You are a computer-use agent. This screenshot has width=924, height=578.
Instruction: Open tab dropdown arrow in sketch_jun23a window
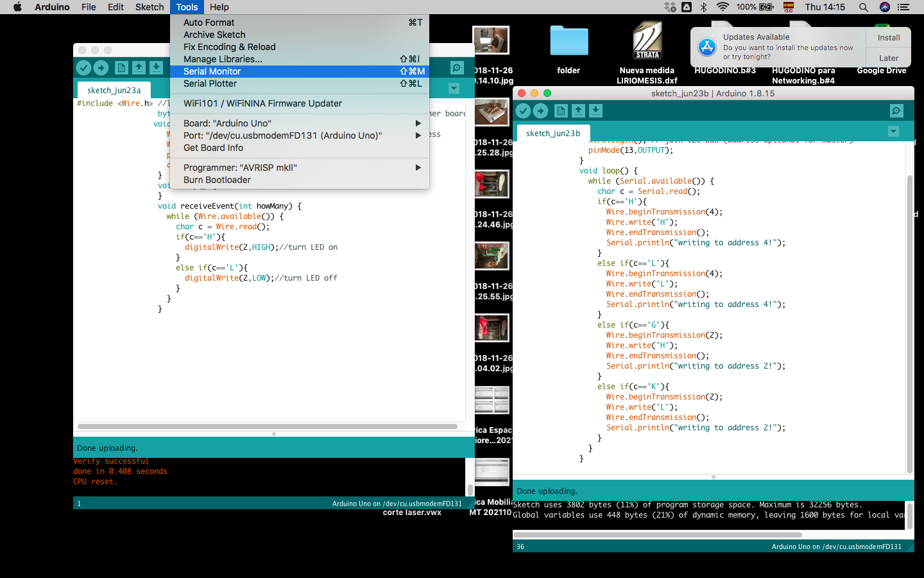(454, 89)
